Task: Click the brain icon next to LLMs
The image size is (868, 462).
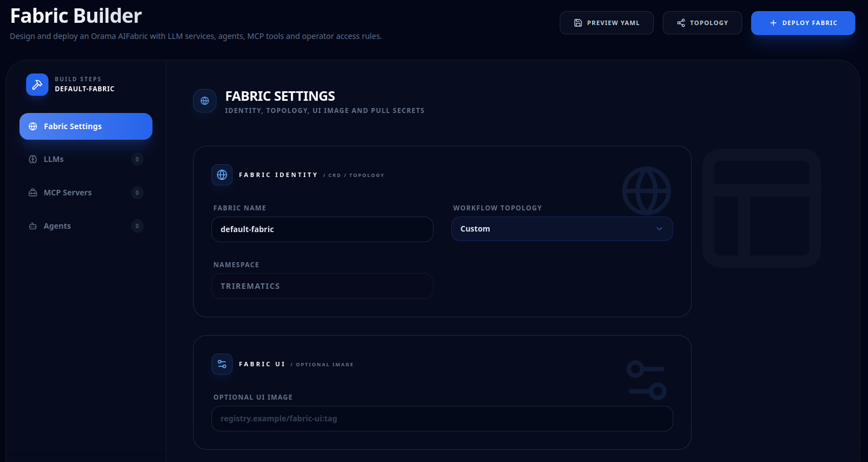Action: tap(33, 159)
